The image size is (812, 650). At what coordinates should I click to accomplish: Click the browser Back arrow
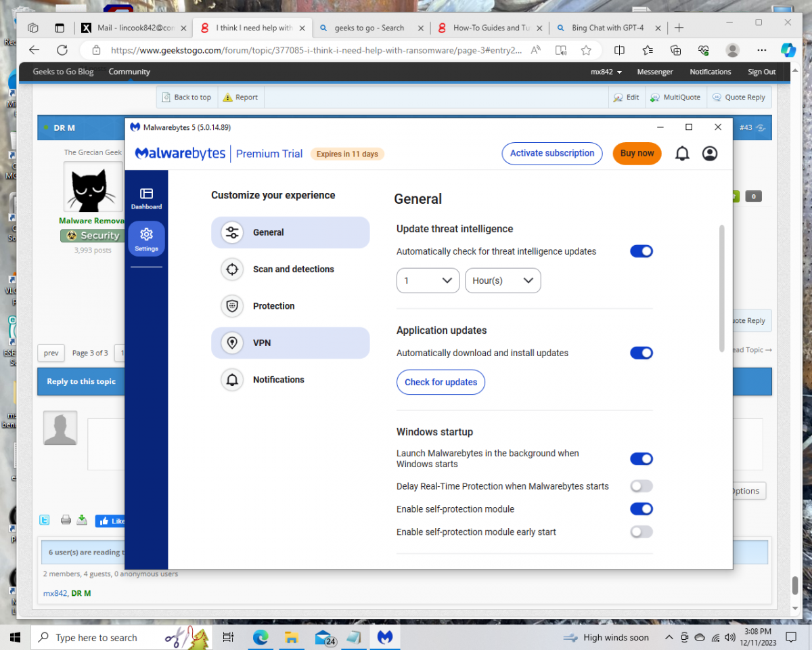tap(34, 50)
